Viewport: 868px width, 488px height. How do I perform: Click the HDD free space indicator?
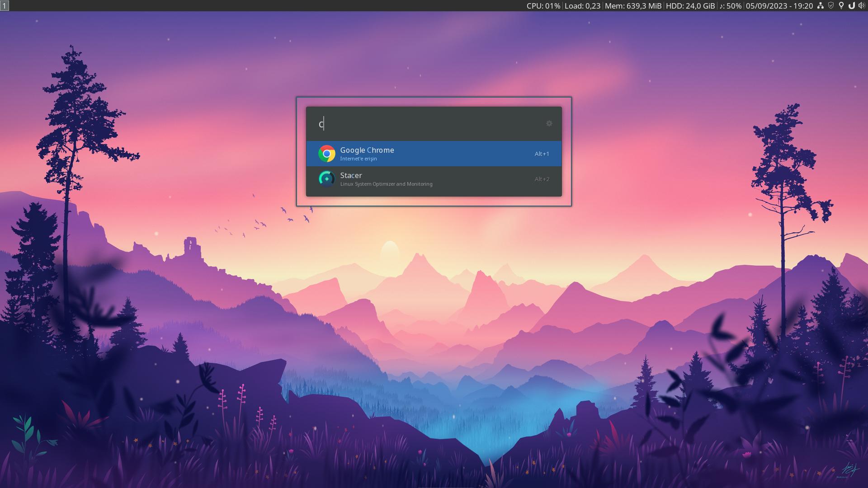[x=690, y=6]
